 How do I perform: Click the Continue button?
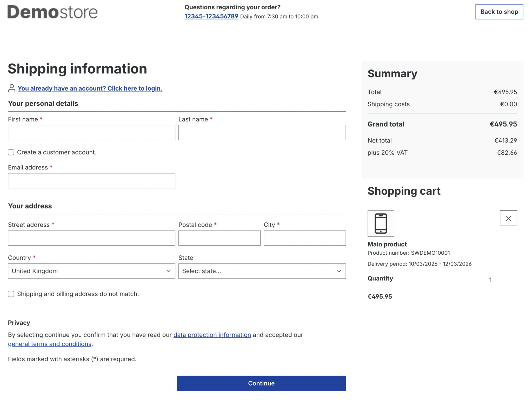click(x=261, y=383)
